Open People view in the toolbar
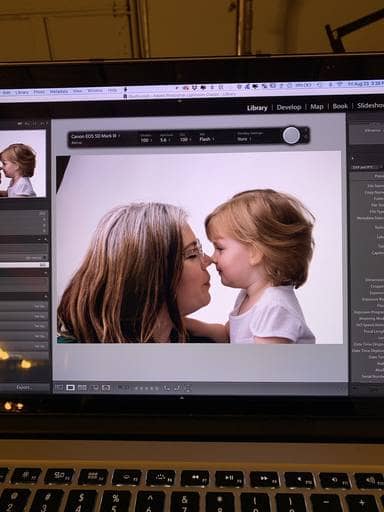 [106, 388]
